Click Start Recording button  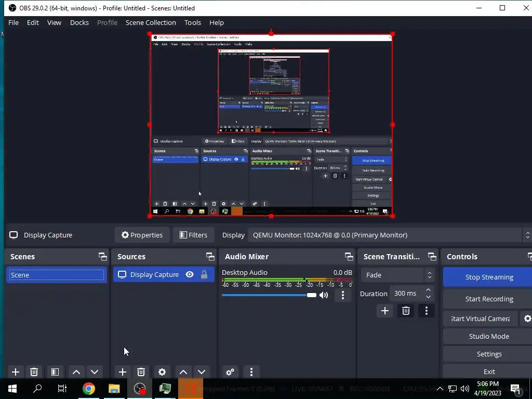click(487, 299)
